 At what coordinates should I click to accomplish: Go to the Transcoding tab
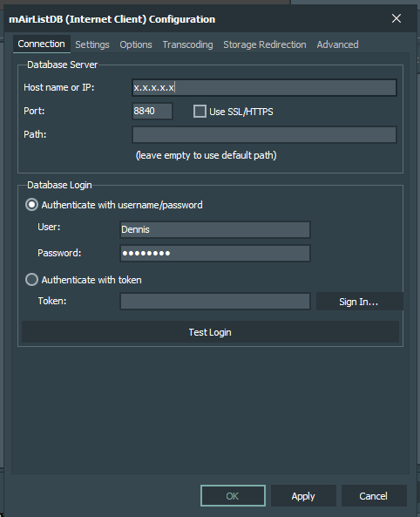coord(187,44)
